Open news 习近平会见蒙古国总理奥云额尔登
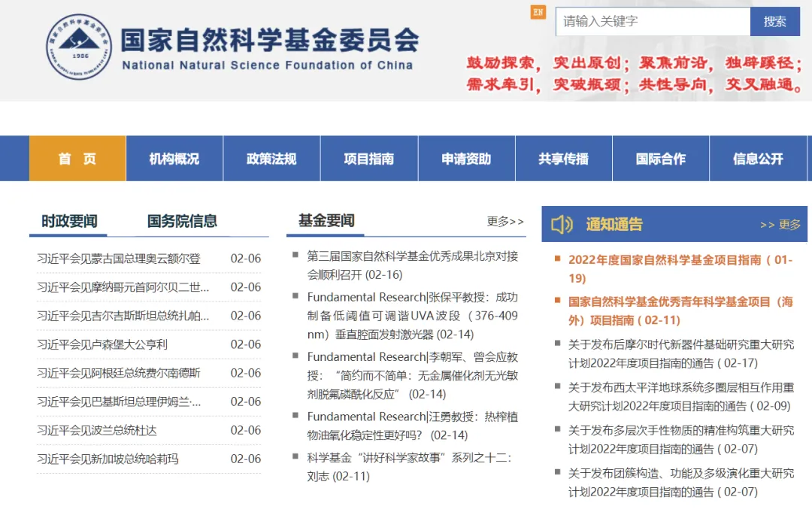812x509 pixels. [119, 259]
